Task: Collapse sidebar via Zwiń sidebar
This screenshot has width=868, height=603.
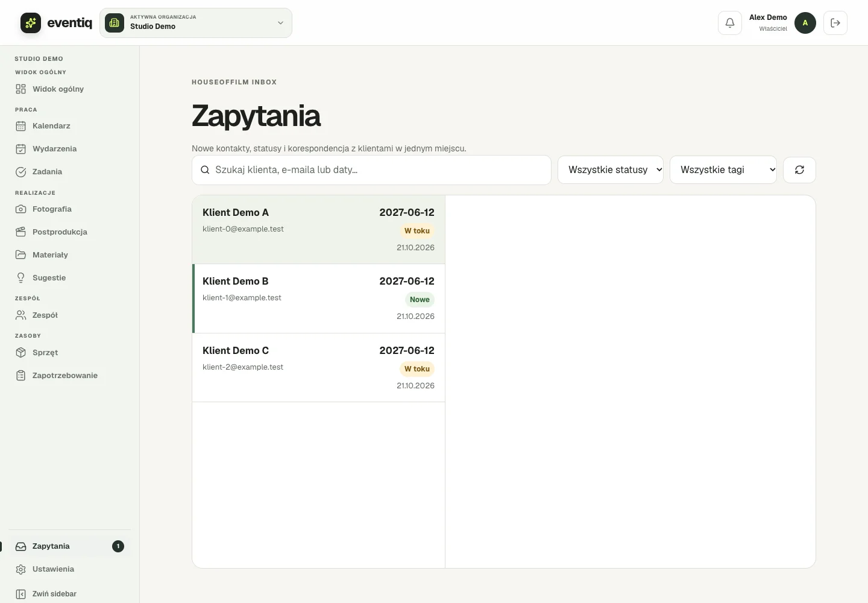Action: [69, 594]
